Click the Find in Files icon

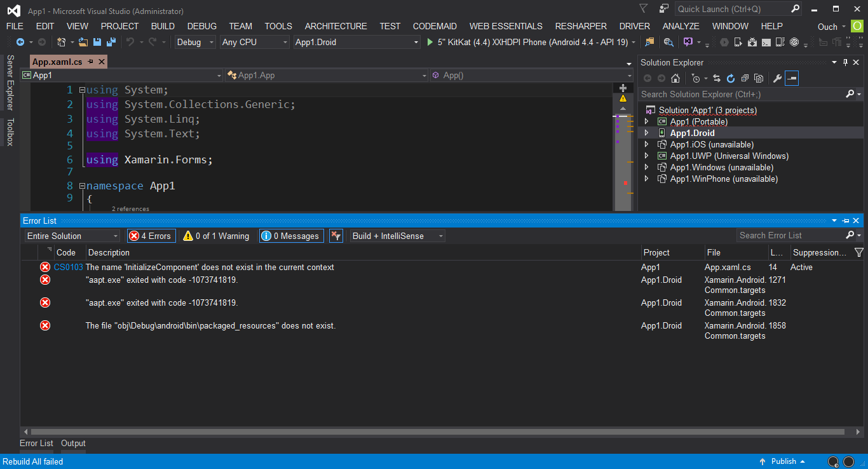[x=649, y=42]
